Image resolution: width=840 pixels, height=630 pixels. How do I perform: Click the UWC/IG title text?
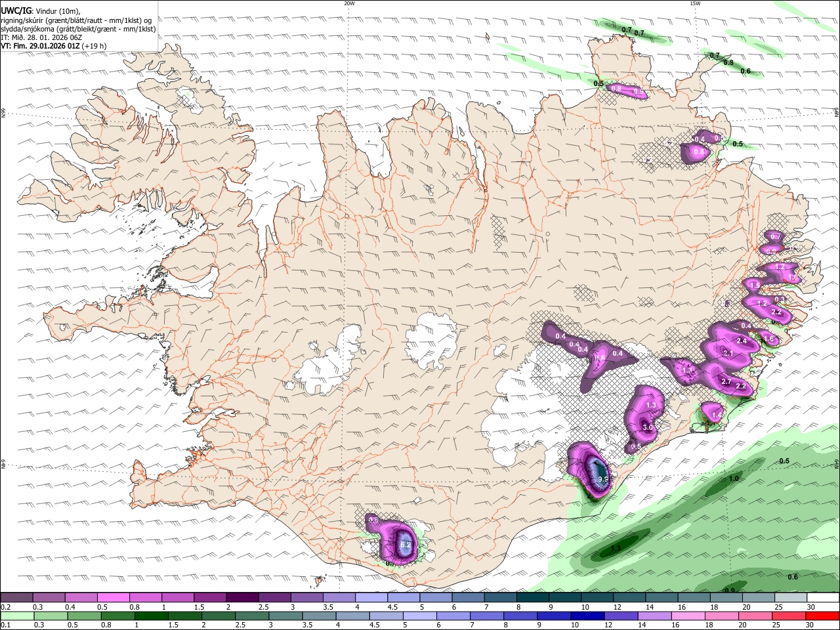pyautogui.click(x=16, y=10)
